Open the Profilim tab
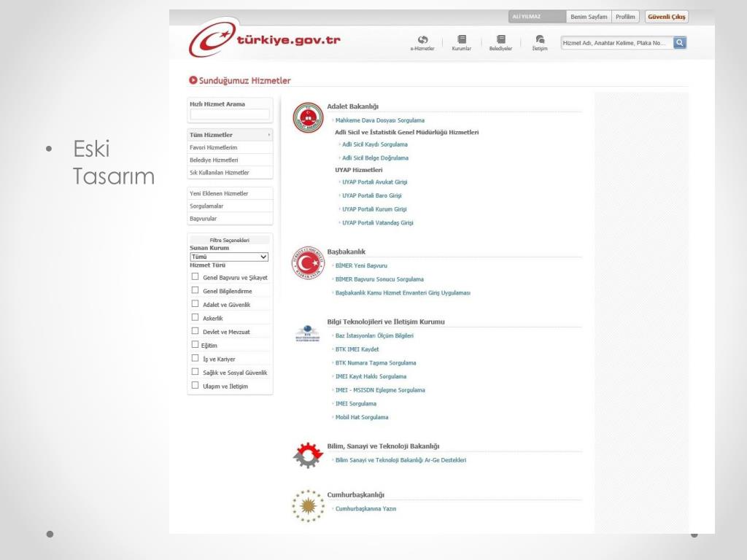747x560 pixels. 625,17
